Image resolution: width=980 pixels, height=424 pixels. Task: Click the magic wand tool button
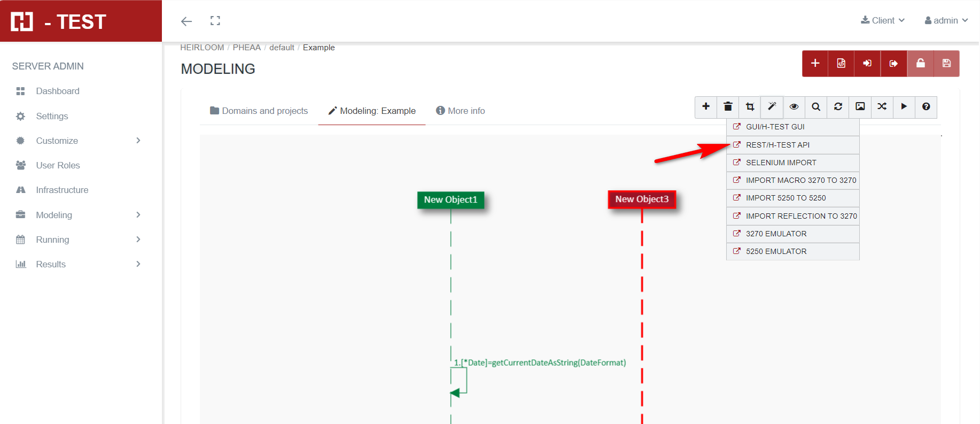[772, 107]
